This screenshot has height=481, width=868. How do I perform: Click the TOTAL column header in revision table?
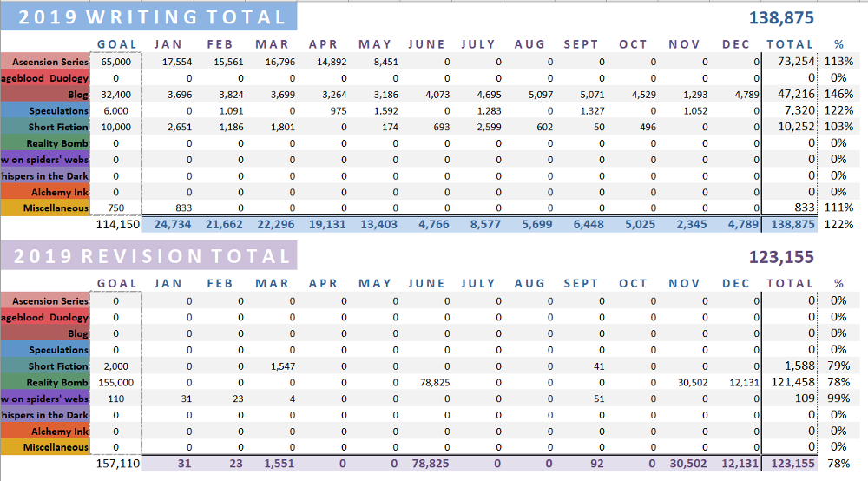[x=790, y=283]
